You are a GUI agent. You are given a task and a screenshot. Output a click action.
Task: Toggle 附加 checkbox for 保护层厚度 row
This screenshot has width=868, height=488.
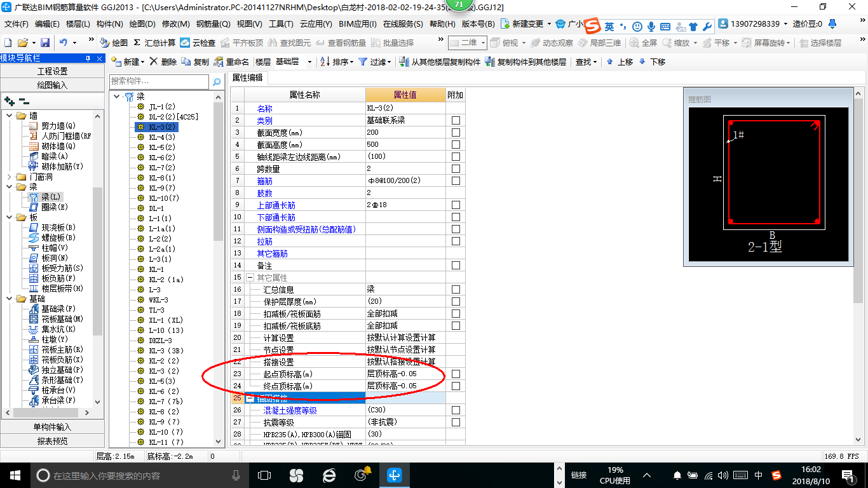point(456,301)
